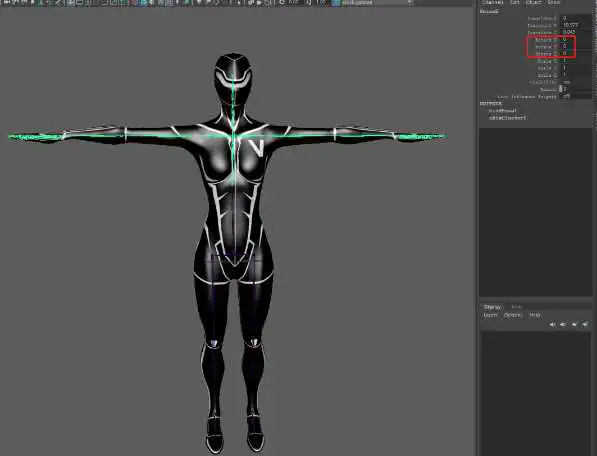Click the move layer down icon
Viewport: 597px width, 456px height.
pyautogui.click(x=563, y=324)
